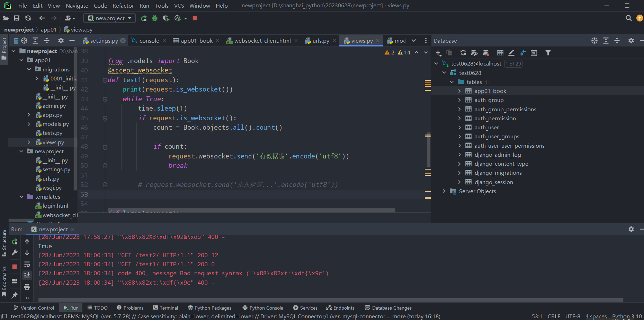The image size is (644, 320).
Task: Collapse the migrations folder
Action: tap(29, 69)
